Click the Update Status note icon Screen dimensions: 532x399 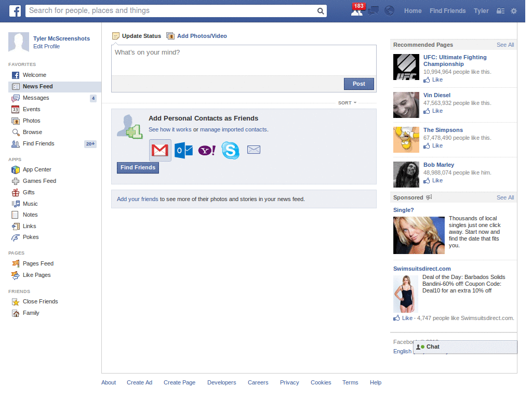point(116,36)
